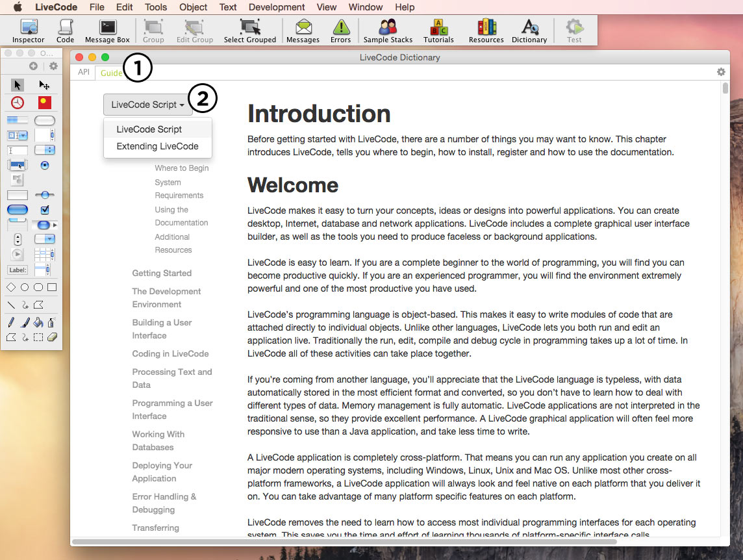Open the Inspector from the toolbar
Image resolution: width=743 pixels, height=560 pixels.
[29, 31]
